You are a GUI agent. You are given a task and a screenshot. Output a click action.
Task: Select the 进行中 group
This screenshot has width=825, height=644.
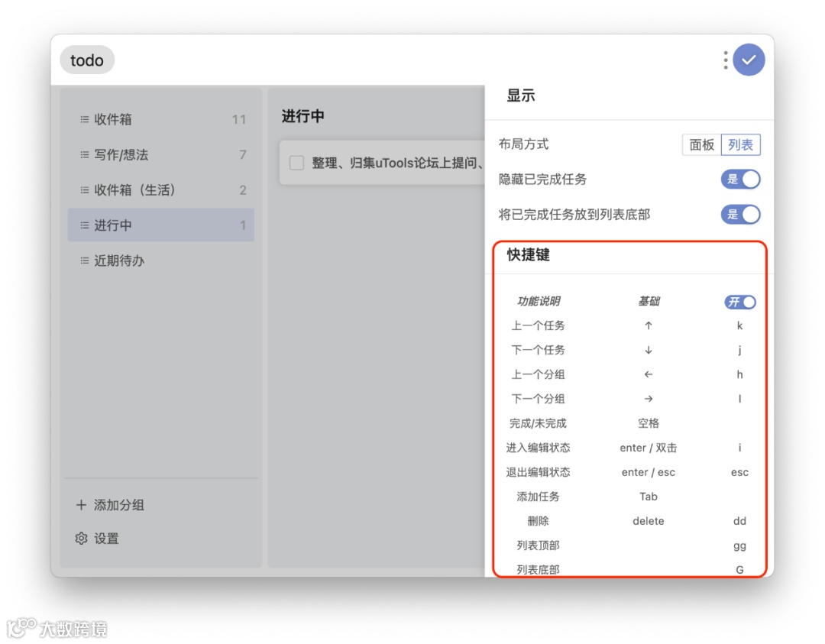click(x=161, y=225)
